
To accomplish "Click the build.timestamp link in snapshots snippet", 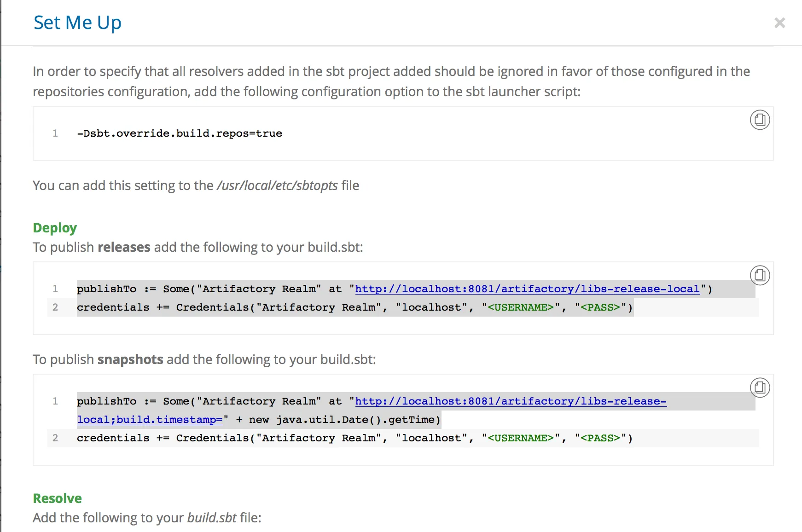I will (x=150, y=420).
